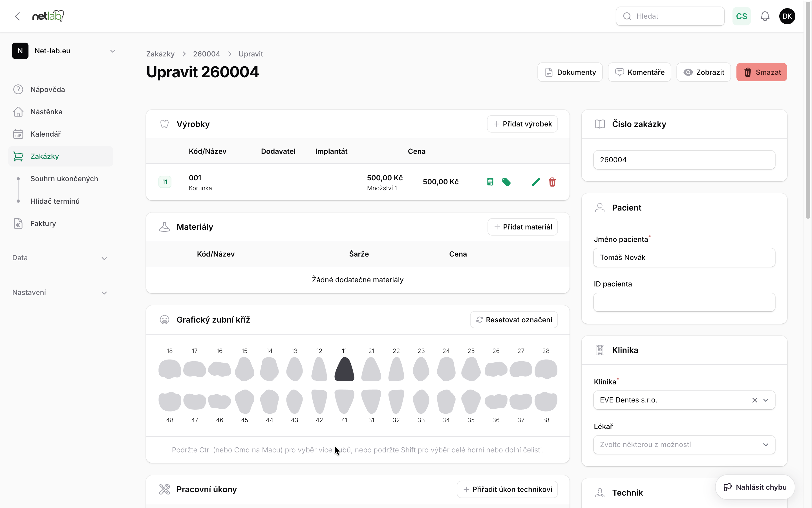Click the Jméno pacienta field
Screen dimensions: 812x508
(684, 257)
